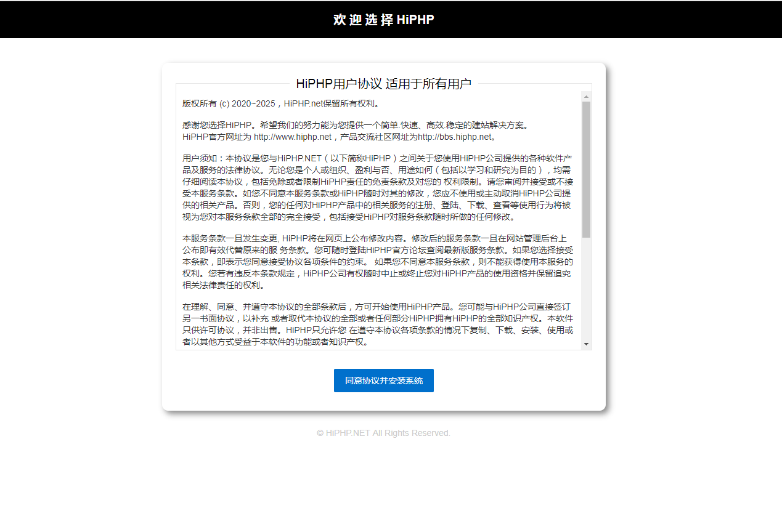The width and height of the screenshot is (782, 532).
Task: Click the 欢迎选择 HiPHP header title
Action: tap(383, 20)
